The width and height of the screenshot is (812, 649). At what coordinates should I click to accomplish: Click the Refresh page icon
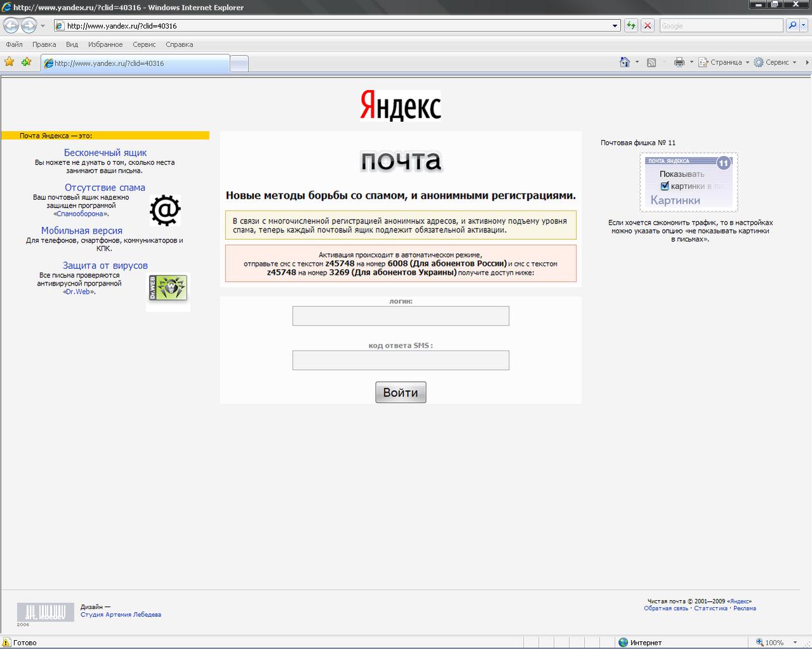coord(630,26)
